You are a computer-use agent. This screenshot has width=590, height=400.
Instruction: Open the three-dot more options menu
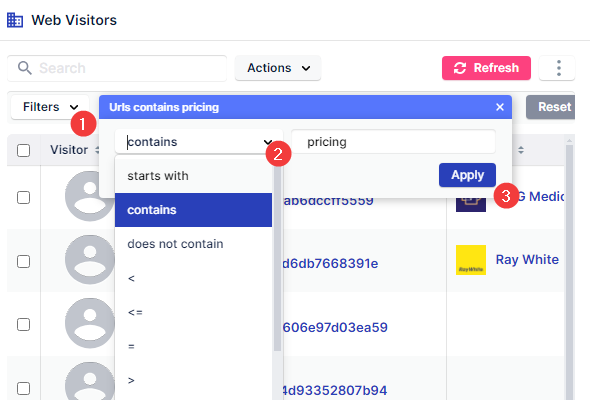coord(558,68)
